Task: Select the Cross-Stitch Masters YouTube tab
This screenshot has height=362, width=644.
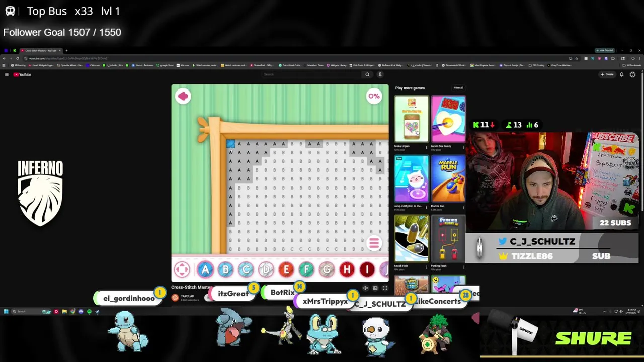Action: (x=41, y=51)
